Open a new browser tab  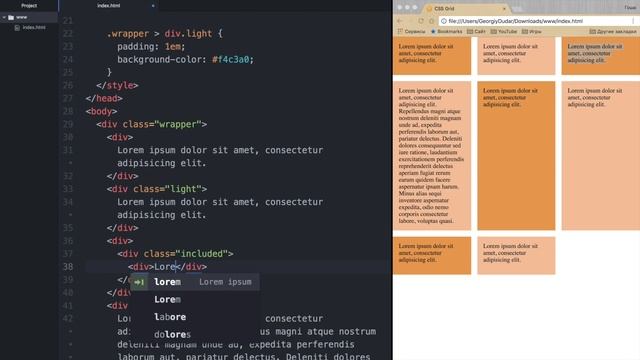click(x=518, y=9)
